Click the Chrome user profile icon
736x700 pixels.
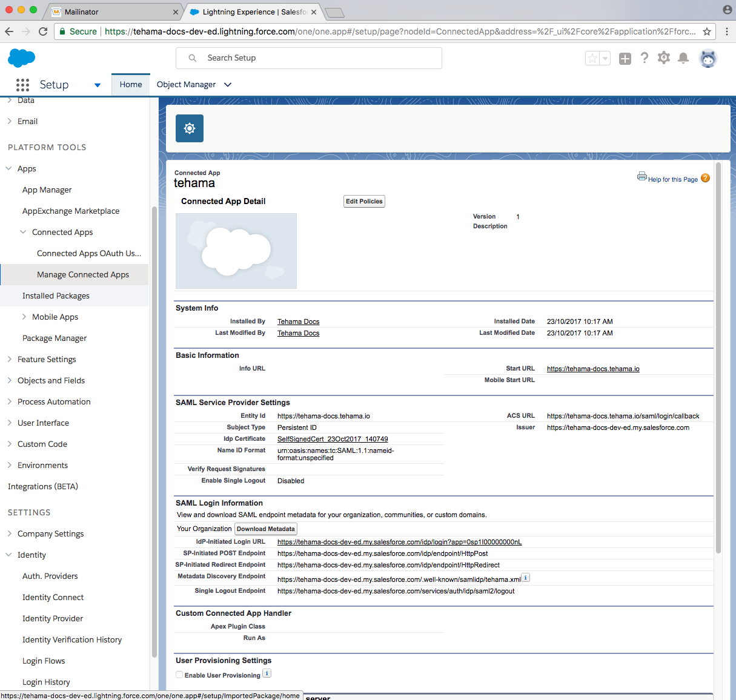pyautogui.click(x=728, y=10)
